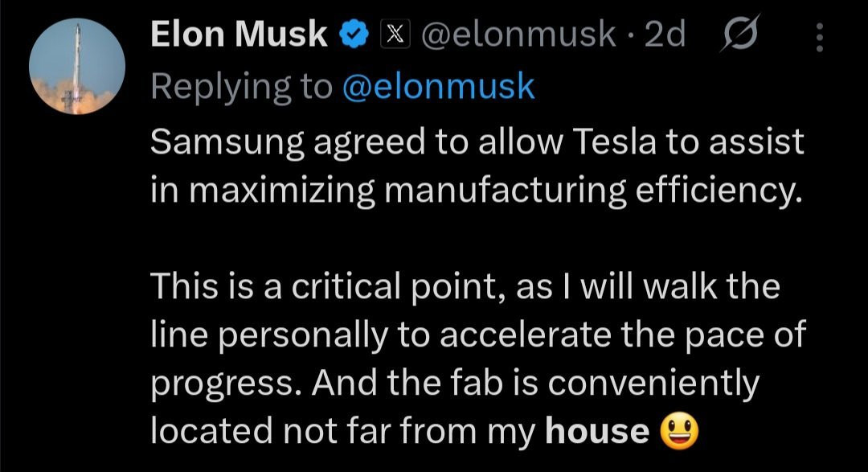Open the three-dot more options menu
This screenshot has height=472, width=868.
pos(820,37)
